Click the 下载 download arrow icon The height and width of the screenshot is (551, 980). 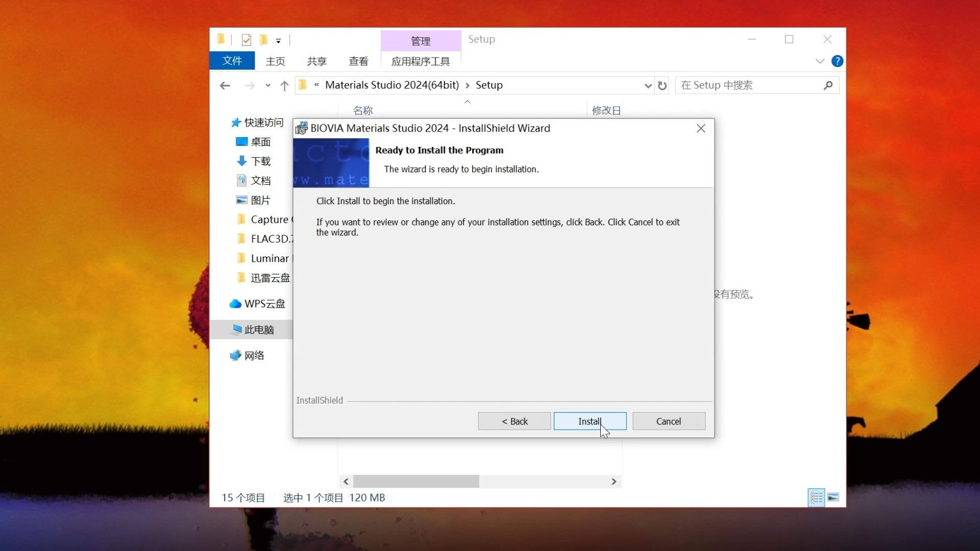click(241, 161)
